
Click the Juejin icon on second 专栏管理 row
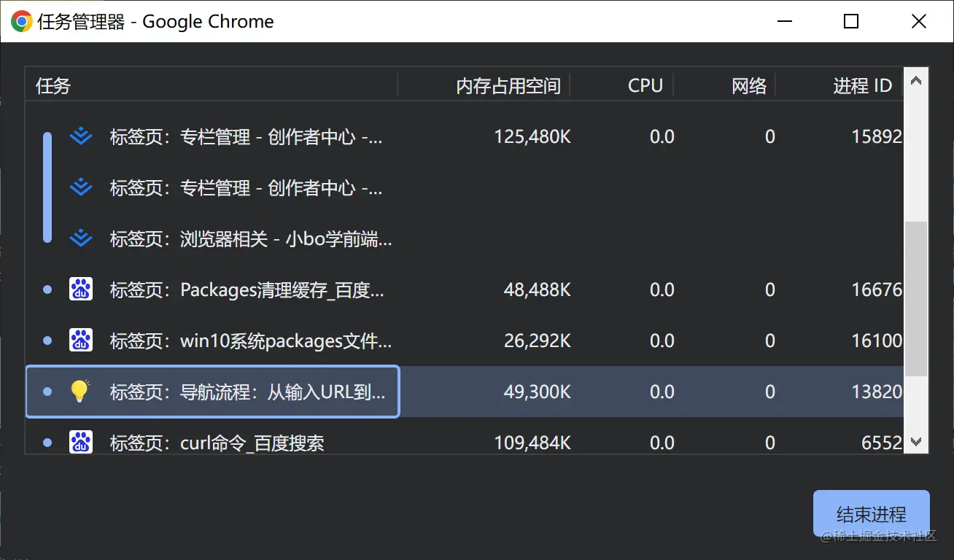[81, 187]
